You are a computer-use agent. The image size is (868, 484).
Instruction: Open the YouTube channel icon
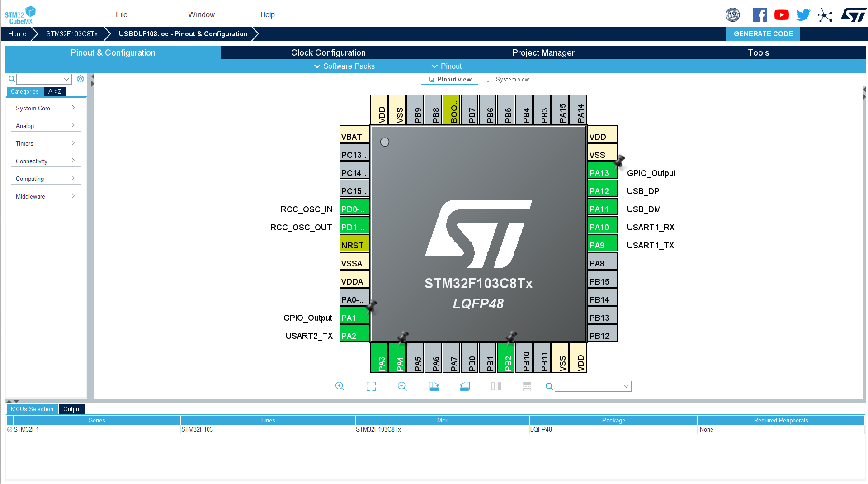pyautogui.click(x=781, y=14)
